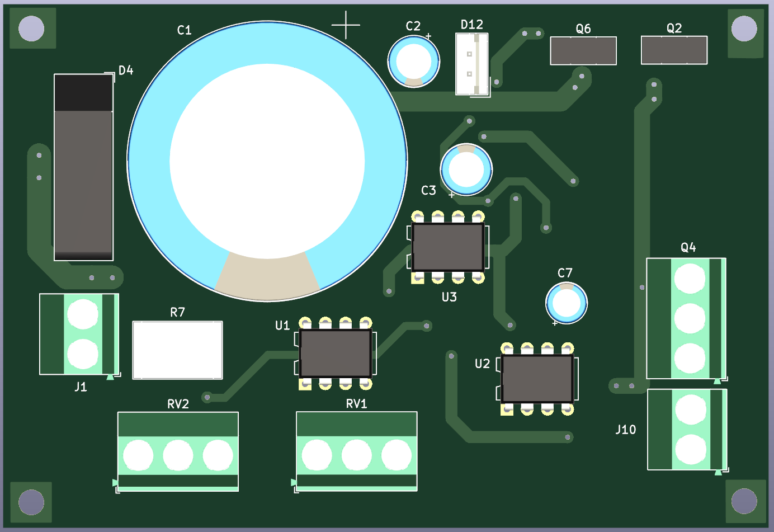
Task: Click the large C1 capacitor body
Action: pyautogui.click(x=267, y=161)
